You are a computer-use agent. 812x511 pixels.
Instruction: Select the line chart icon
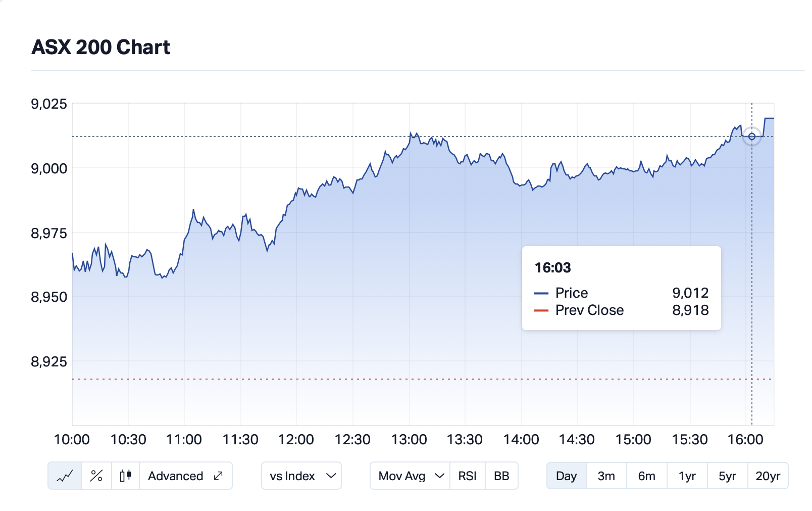[x=64, y=476]
